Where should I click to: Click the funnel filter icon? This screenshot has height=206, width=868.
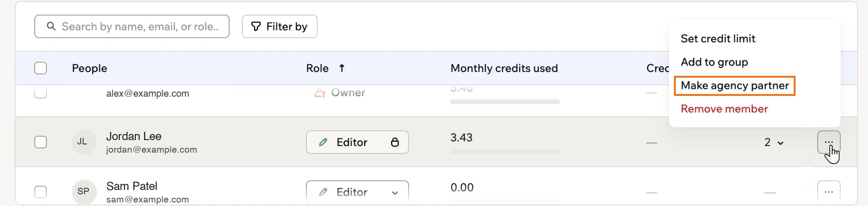256,26
